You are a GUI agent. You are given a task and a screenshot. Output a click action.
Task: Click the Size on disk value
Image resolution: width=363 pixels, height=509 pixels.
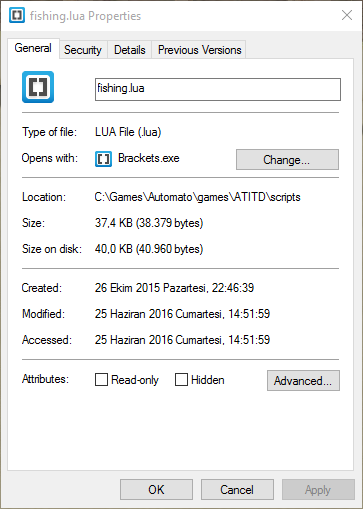tap(149, 249)
